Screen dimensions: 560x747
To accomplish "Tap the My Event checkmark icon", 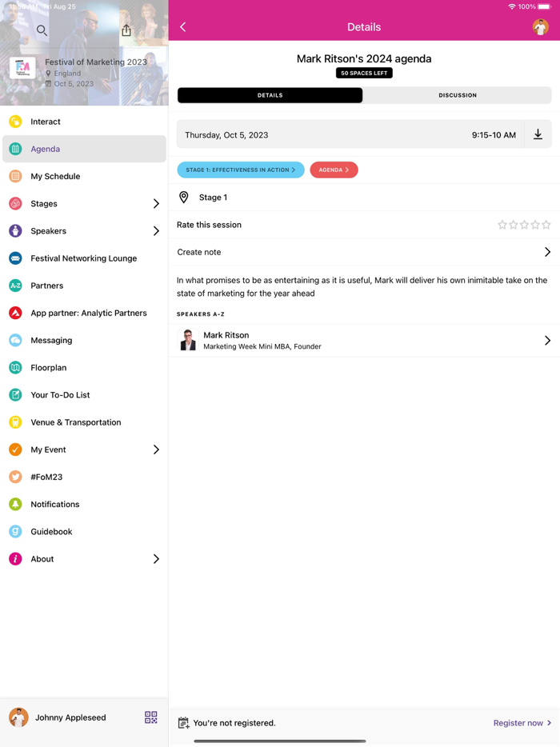I will coord(15,449).
